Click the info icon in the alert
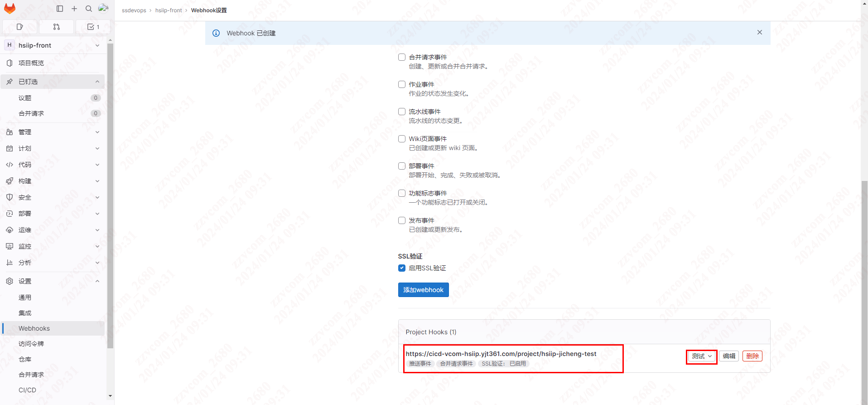The width and height of the screenshot is (868, 405). point(216,33)
